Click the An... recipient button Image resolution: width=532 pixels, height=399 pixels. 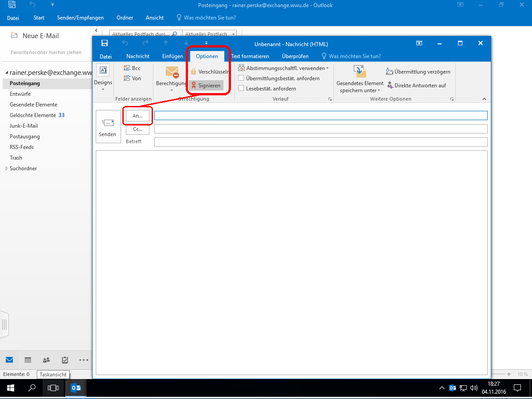click(x=137, y=115)
